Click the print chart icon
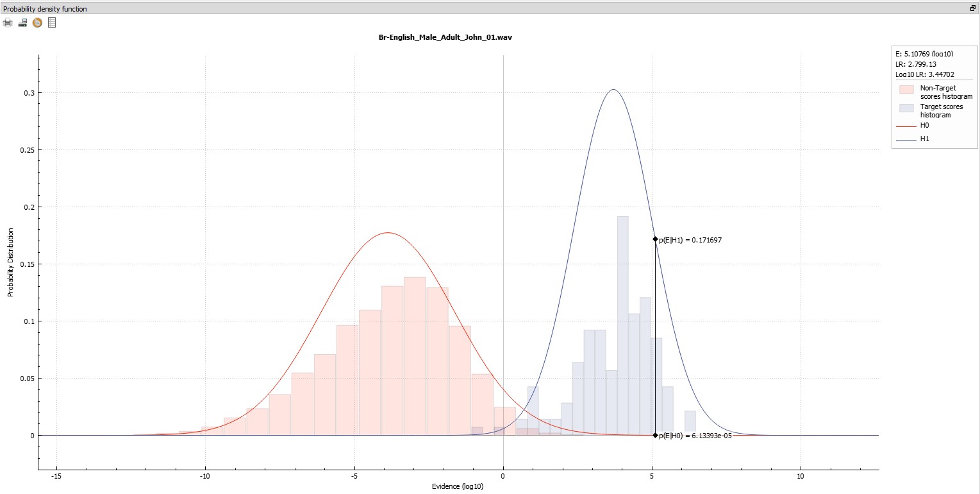 tap(8, 22)
